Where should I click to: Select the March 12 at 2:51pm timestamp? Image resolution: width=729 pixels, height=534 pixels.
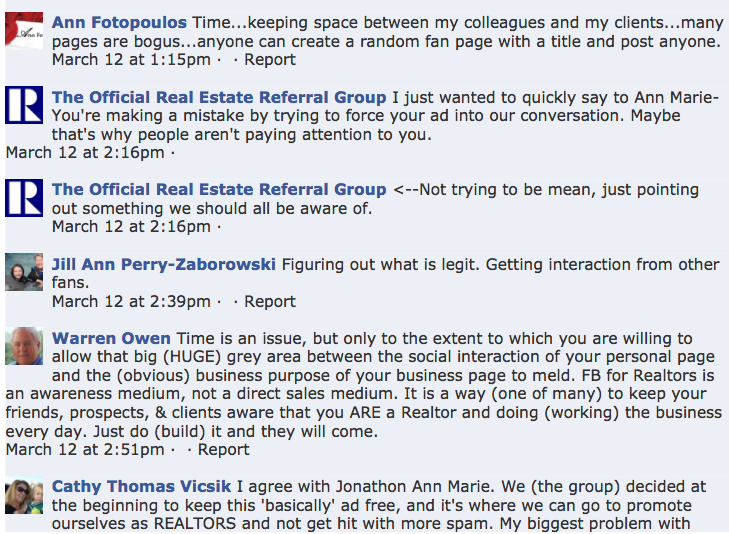point(85,449)
